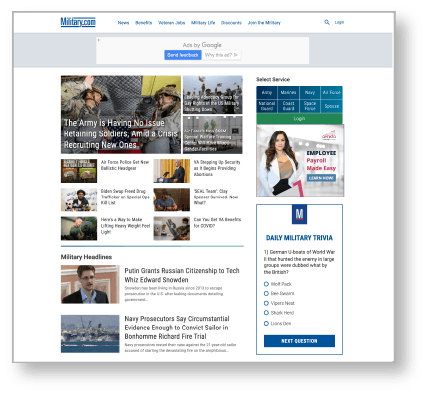Open the VA Benefits for COVID headline
Viewport: 428px width, 394px height.
pyautogui.click(x=217, y=223)
